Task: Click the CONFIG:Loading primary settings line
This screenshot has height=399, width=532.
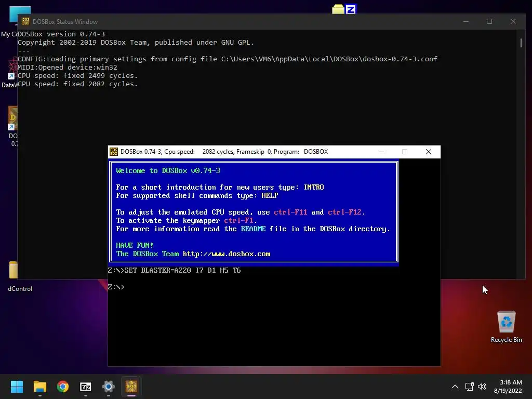Action: tap(228, 59)
